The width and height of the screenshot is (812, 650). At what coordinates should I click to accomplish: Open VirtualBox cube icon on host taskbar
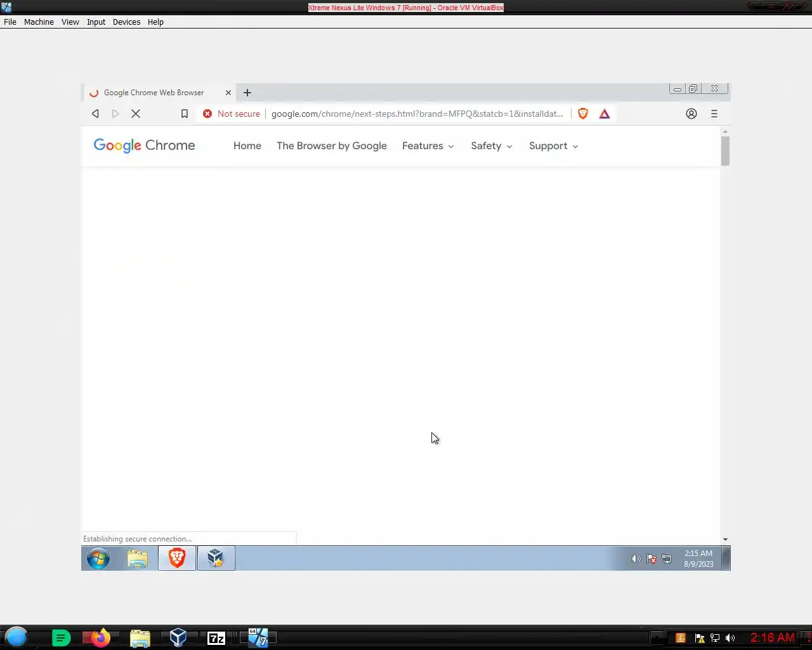click(x=178, y=637)
